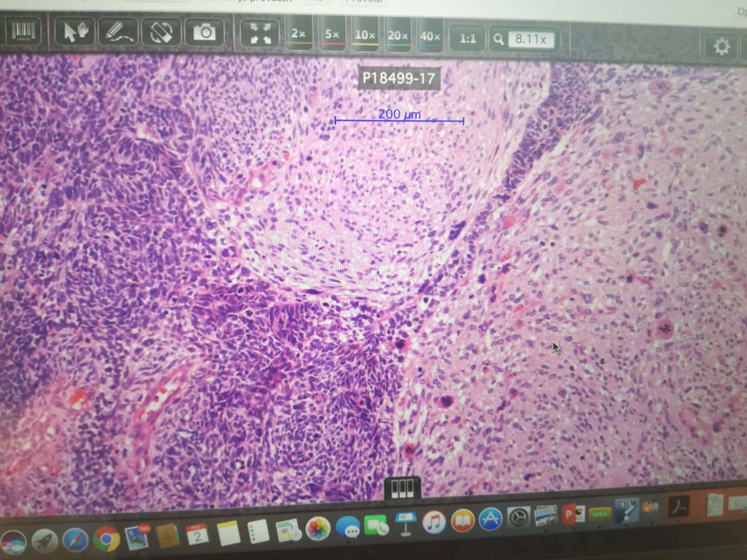Viewport: 747px width, 560px height.
Task: Open Launchpad from the Dock
Action: coord(44,541)
